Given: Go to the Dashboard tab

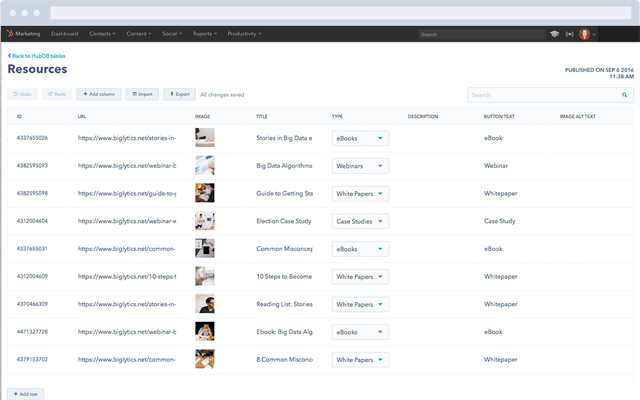Looking at the screenshot, I should point(64,34).
